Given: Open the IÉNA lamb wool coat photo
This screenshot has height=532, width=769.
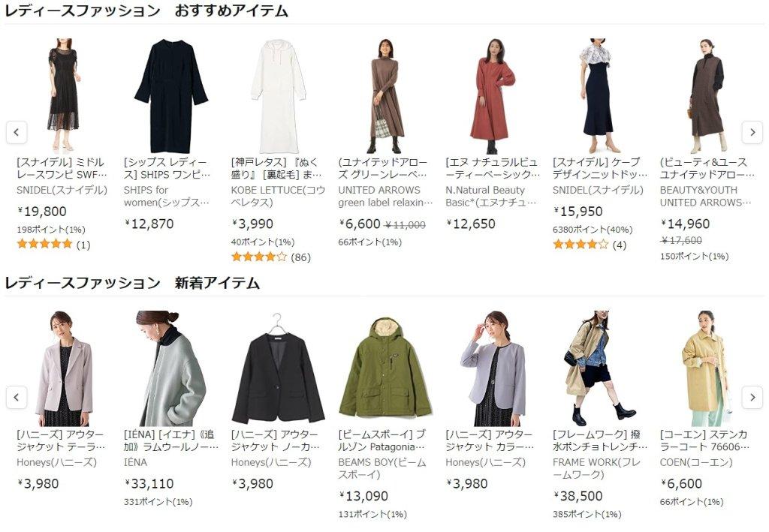Looking at the screenshot, I should (x=170, y=368).
